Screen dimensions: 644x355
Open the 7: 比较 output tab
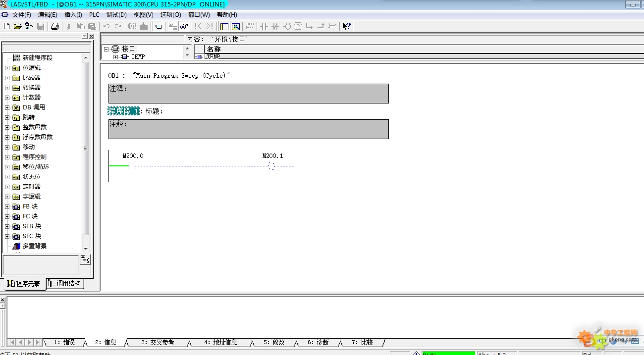tap(362, 342)
